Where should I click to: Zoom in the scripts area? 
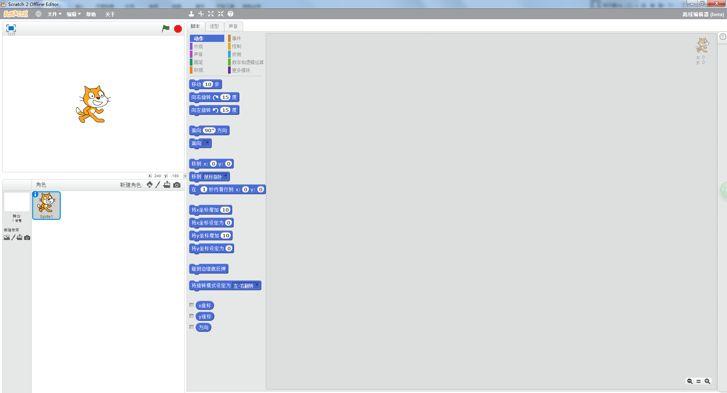click(707, 381)
